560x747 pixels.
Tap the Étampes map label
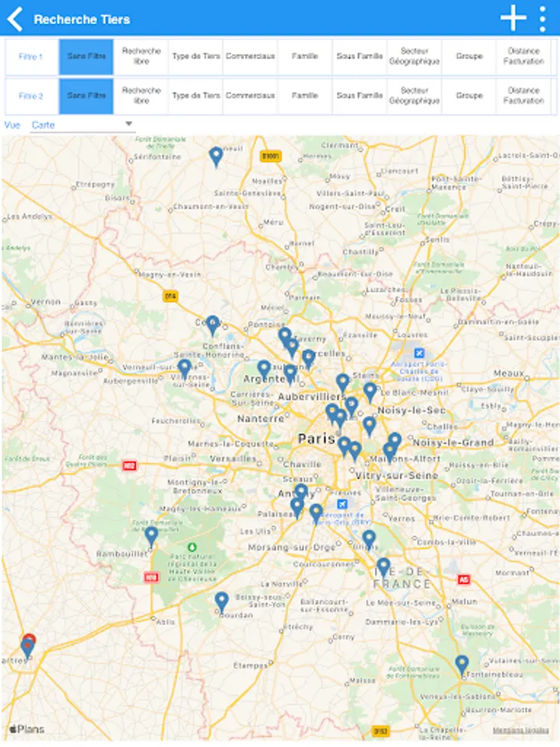tap(251, 665)
